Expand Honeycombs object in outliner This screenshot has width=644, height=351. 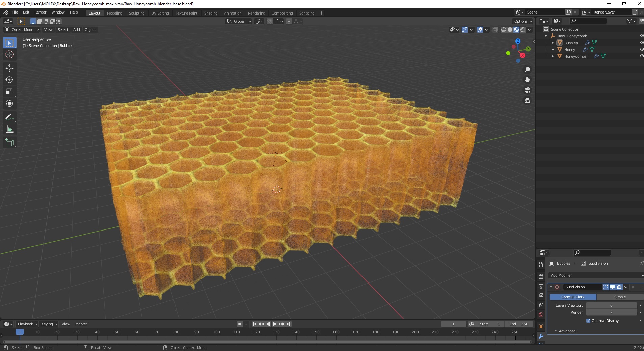(x=553, y=56)
